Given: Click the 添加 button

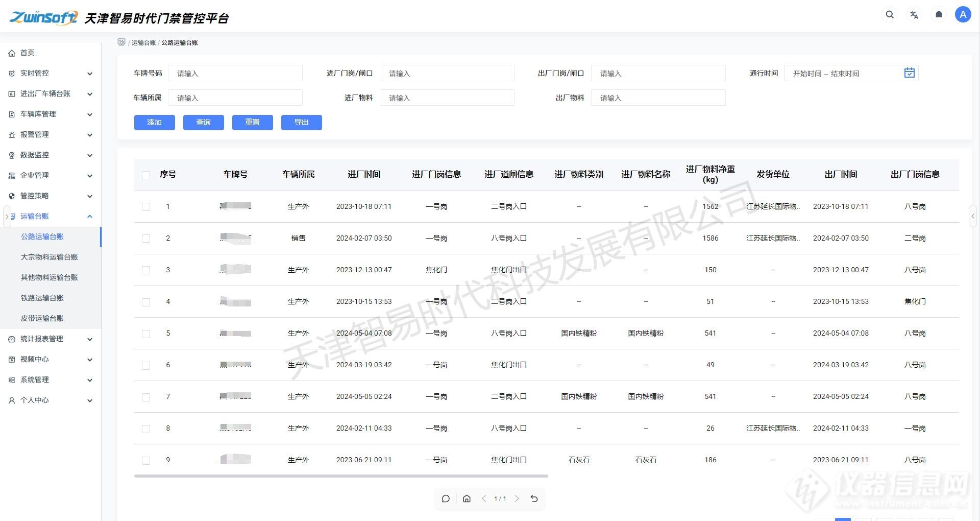Looking at the screenshot, I should [155, 122].
